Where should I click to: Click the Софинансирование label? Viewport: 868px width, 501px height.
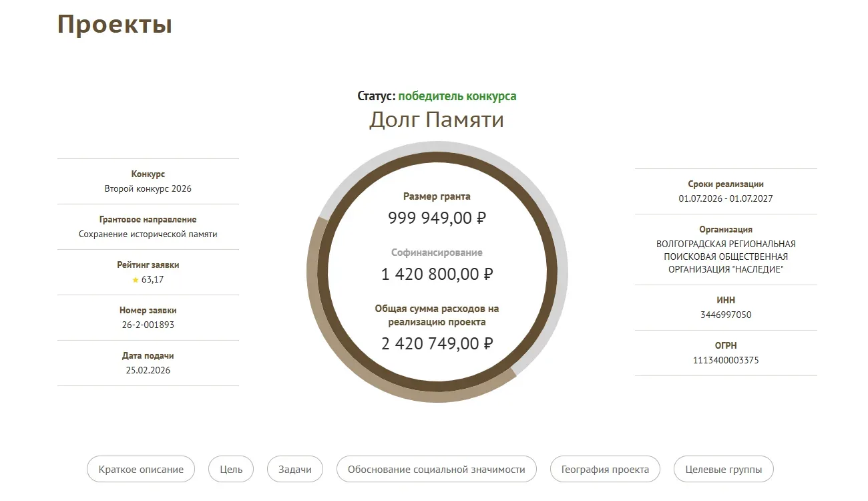click(437, 253)
